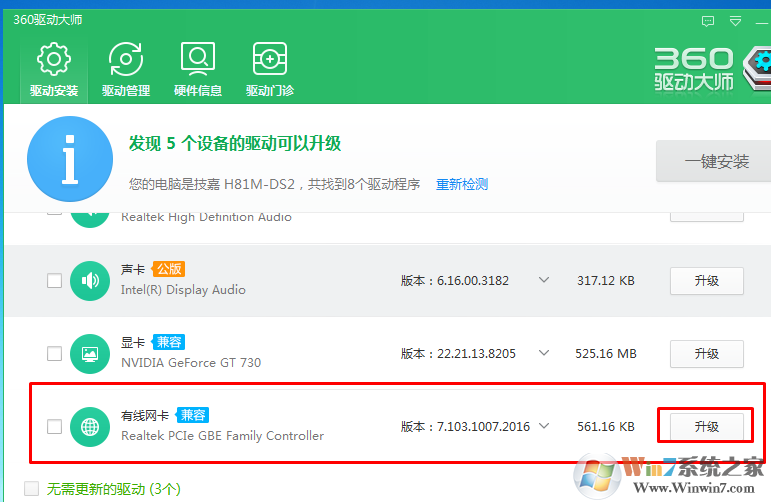The width and height of the screenshot is (771, 502).
Task: Click the sound card speaker icon
Action: pos(90,281)
